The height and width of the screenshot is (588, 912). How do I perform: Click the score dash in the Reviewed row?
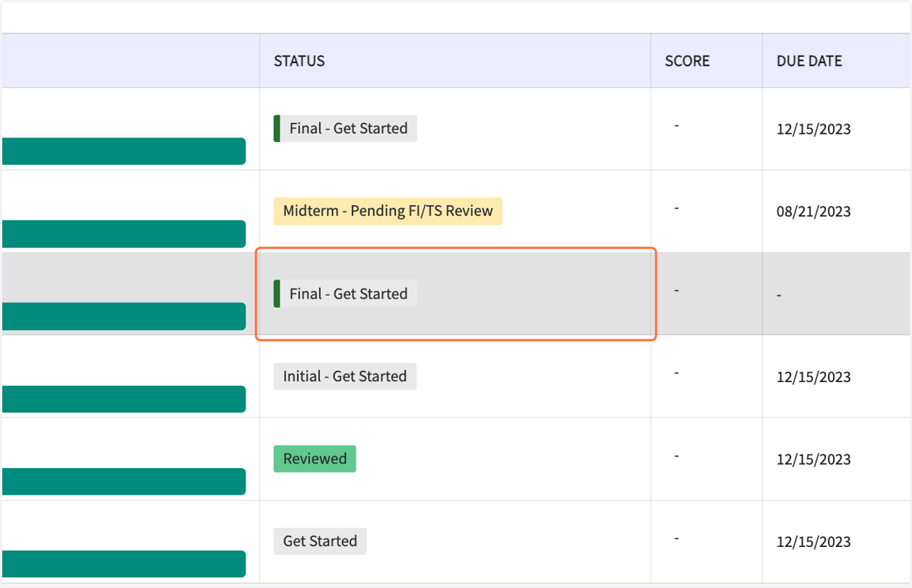(676, 455)
